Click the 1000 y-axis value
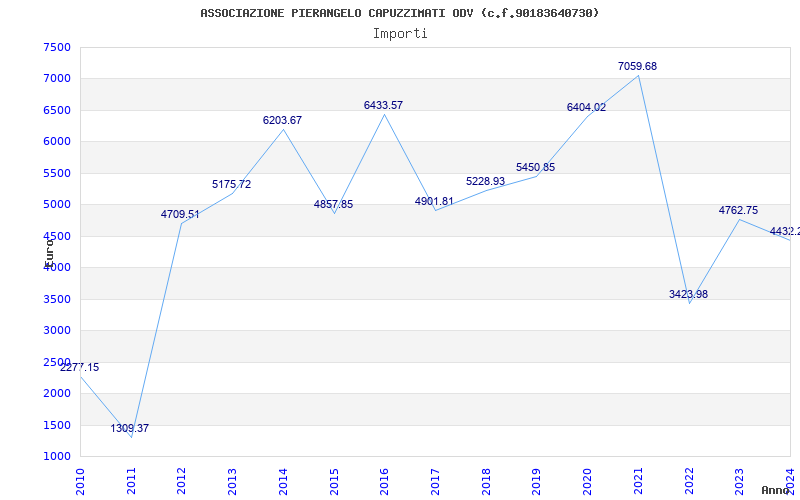 pos(57,457)
